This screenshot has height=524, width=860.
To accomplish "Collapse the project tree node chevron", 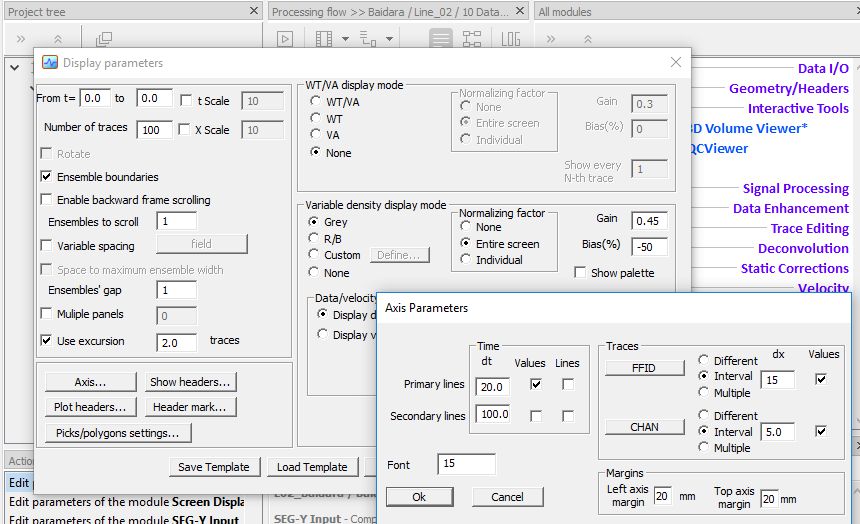I will coord(15,68).
